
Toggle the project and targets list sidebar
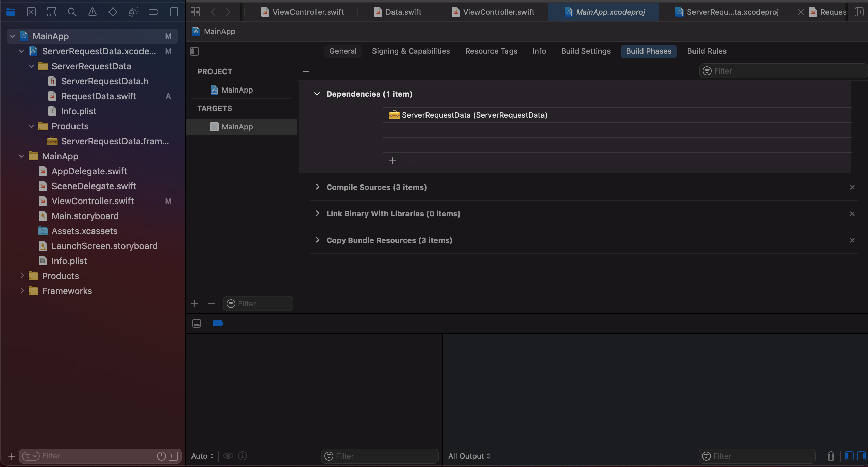[195, 51]
